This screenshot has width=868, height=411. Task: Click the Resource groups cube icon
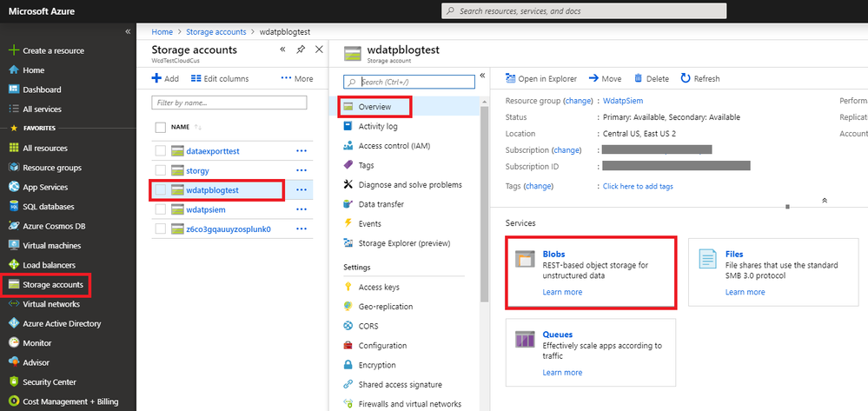(x=15, y=168)
